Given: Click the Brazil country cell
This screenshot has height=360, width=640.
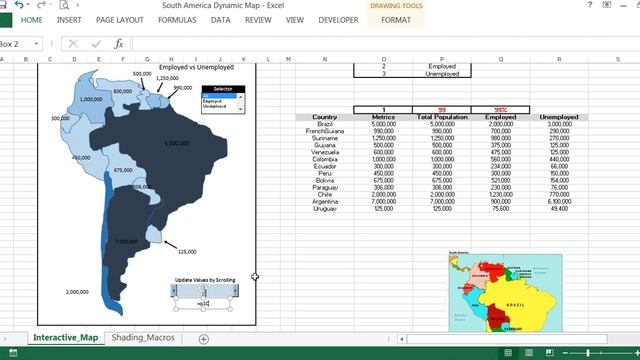Looking at the screenshot, I should pyautogui.click(x=325, y=124).
